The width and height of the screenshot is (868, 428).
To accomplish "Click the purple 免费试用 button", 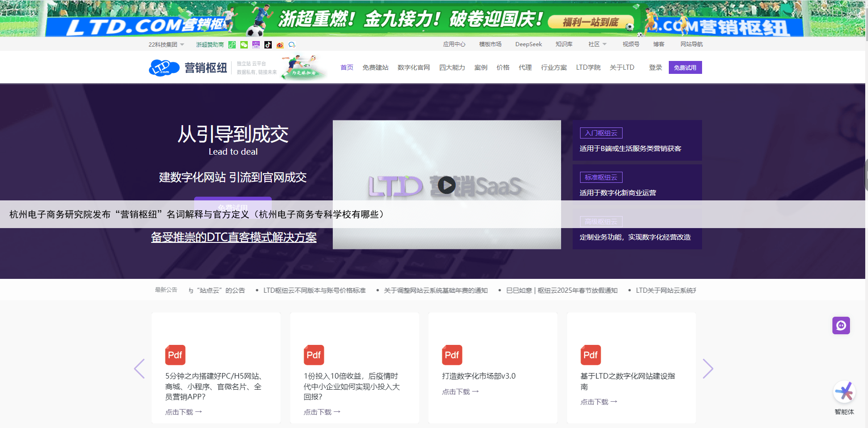I will 685,67.
